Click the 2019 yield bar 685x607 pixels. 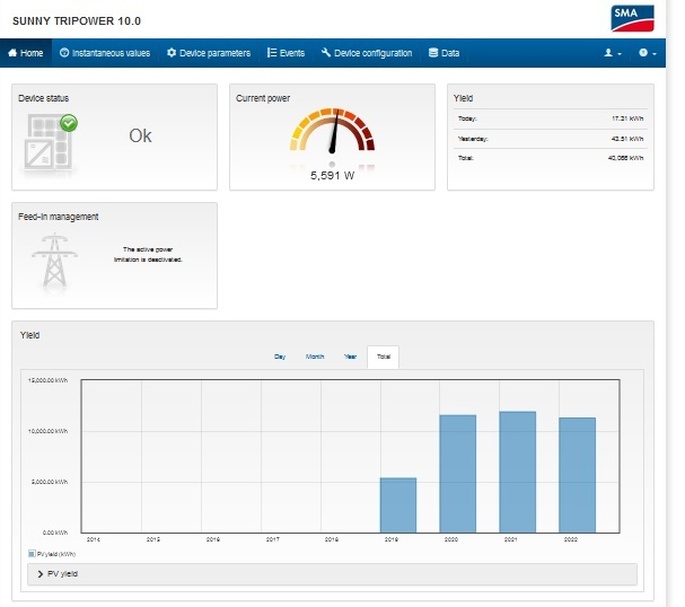(398, 505)
